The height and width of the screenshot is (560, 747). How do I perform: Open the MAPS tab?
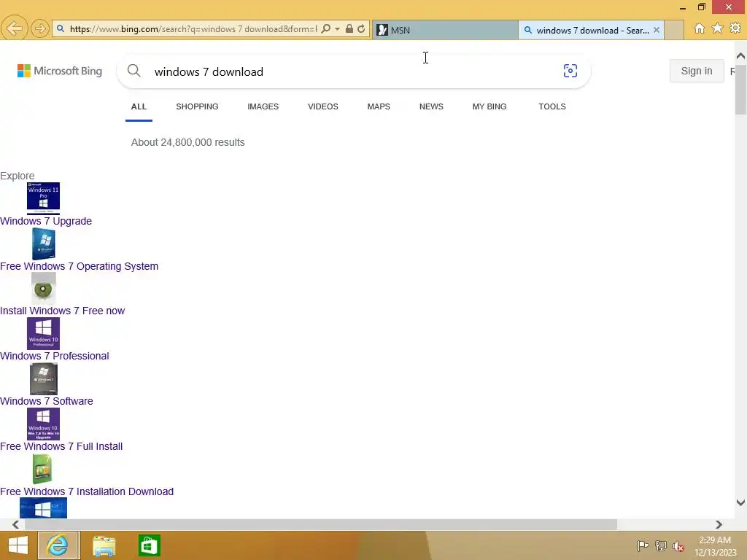(379, 106)
